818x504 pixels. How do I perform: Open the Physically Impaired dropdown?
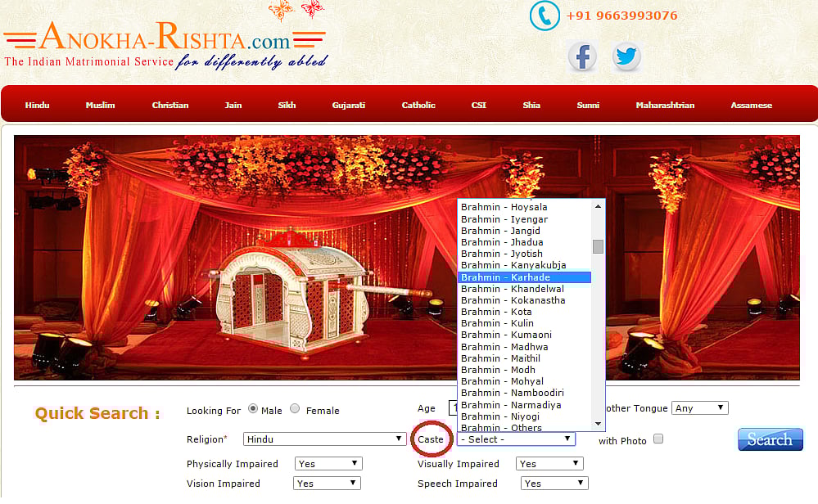[328, 464]
